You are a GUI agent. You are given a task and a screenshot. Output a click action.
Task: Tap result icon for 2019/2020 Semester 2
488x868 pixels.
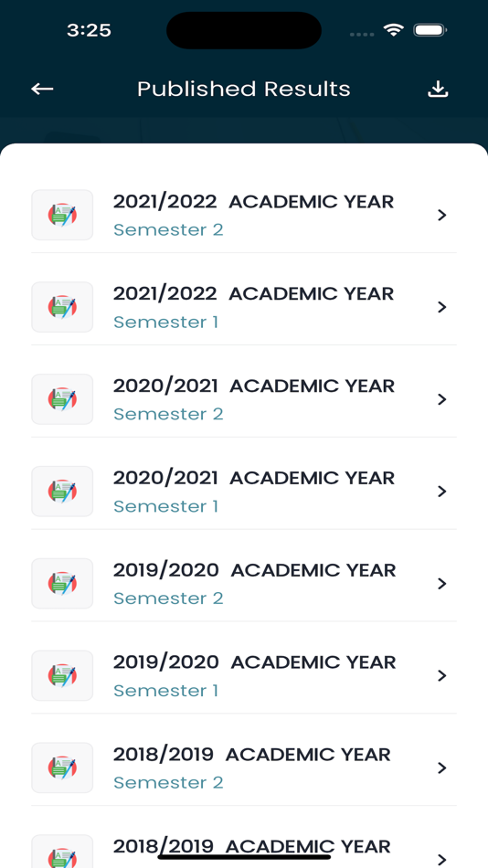(x=62, y=584)
